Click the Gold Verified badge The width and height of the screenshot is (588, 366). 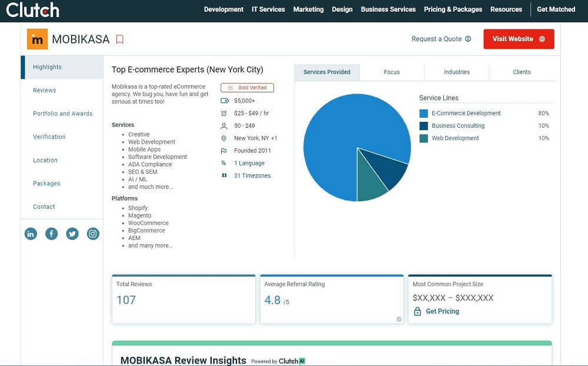click(247, 88)
